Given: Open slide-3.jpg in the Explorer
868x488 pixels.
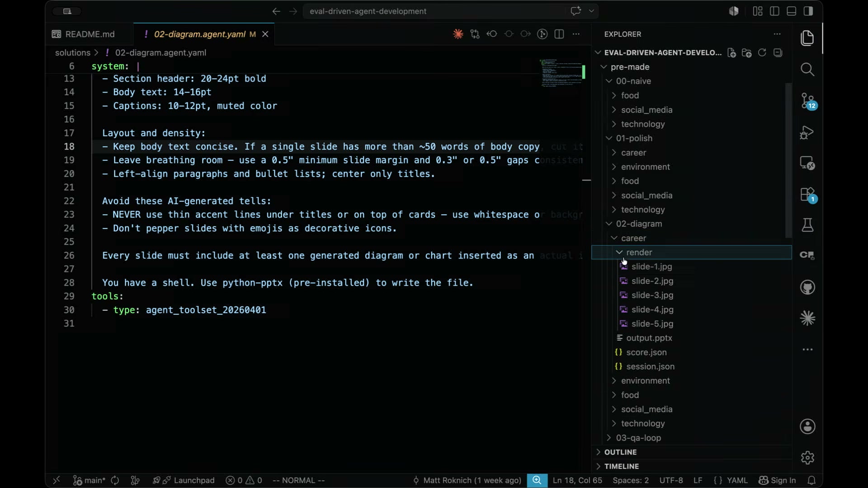Looking at the screenshot, I should [652, 295].
